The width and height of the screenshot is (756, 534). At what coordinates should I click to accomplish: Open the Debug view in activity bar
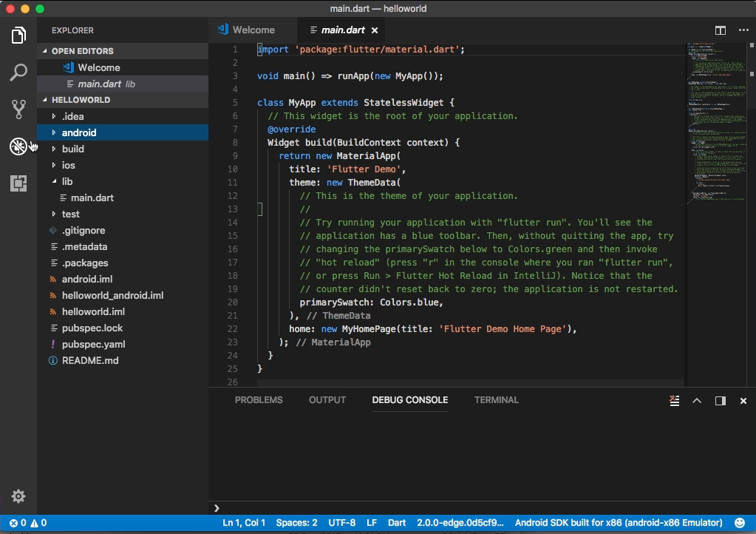tap(18, 146)
